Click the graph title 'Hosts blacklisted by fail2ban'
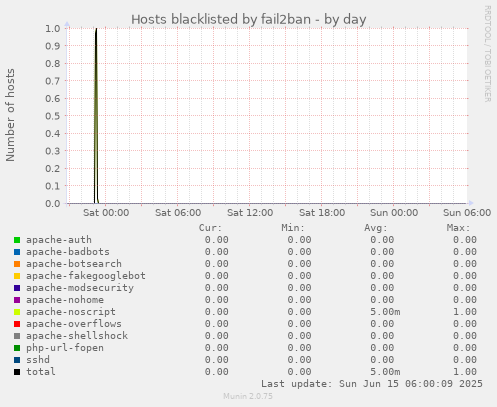The width and height of the screenshot is (497, 407). click(x=221, y=19)
